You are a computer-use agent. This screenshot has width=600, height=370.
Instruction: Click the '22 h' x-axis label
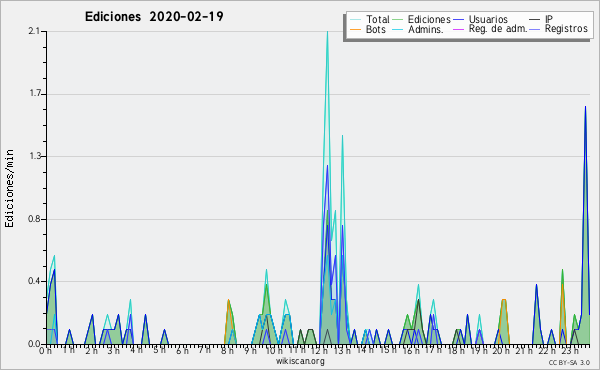point(547,351)
